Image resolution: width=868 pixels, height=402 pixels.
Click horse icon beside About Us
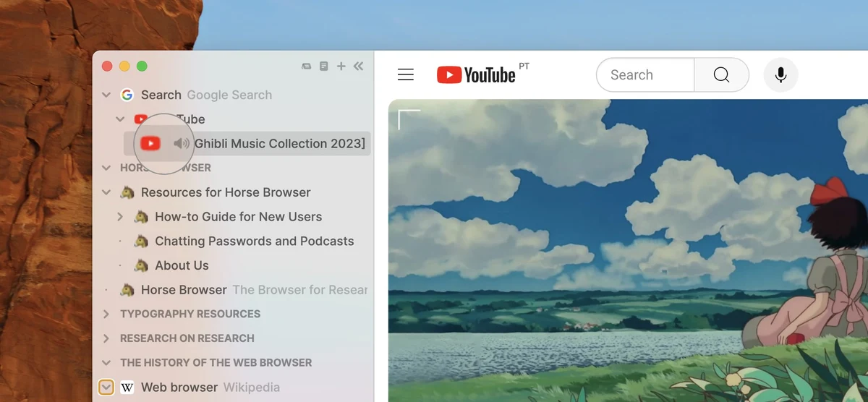[142, 265]
